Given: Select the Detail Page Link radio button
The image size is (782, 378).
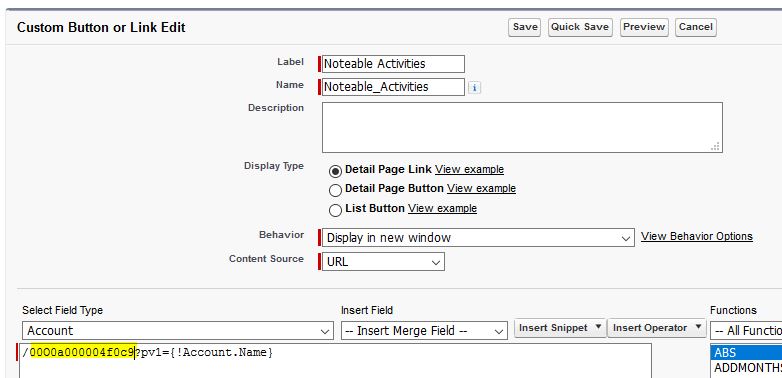Looking at the screenshot, I should point(336,171).
